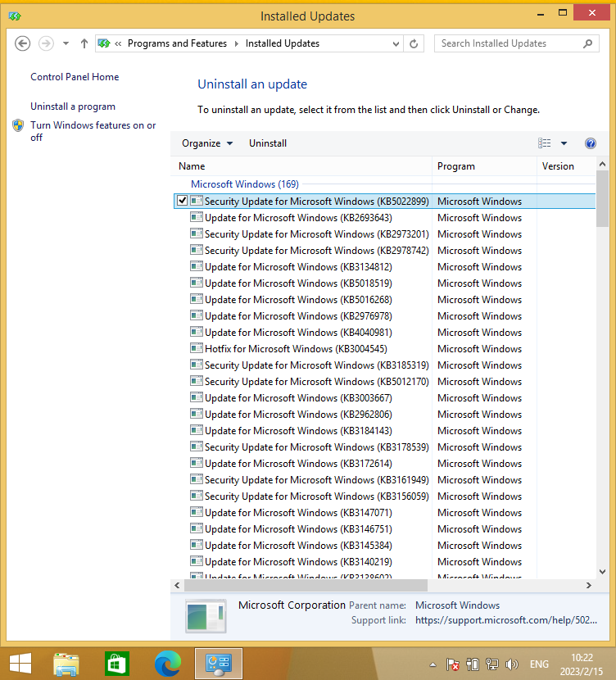Open Turn Windows features on or off
This screenshot has height=680, width=616.
coord(93,131)
